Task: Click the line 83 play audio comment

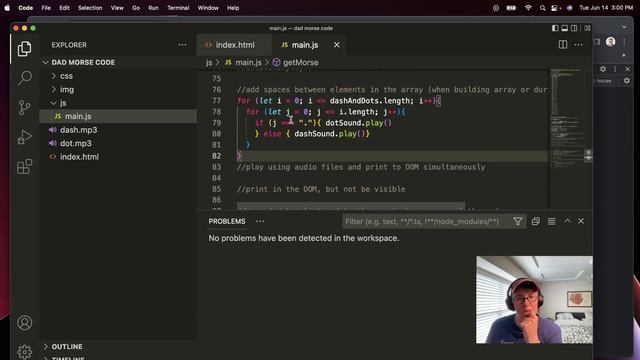Action: 361,167
